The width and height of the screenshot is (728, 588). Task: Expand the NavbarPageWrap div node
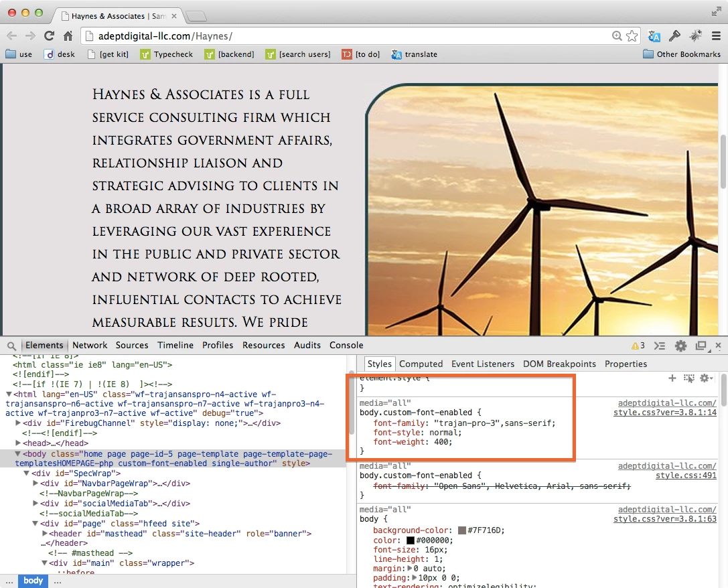click(35, 483)
